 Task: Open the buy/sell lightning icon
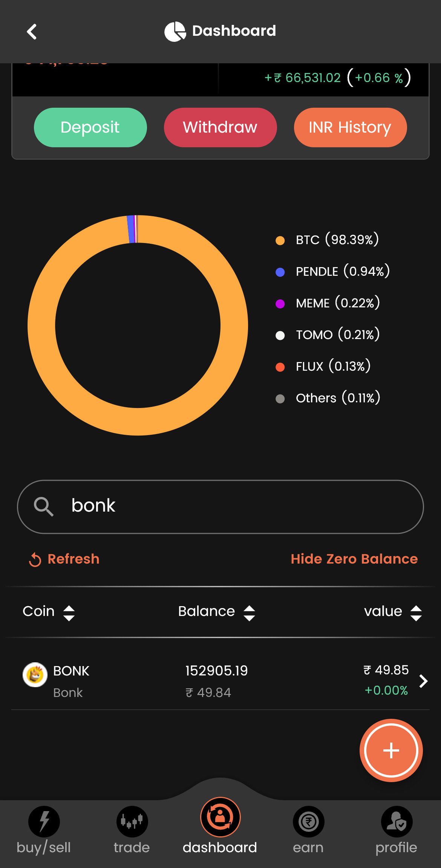pos(44,821)
